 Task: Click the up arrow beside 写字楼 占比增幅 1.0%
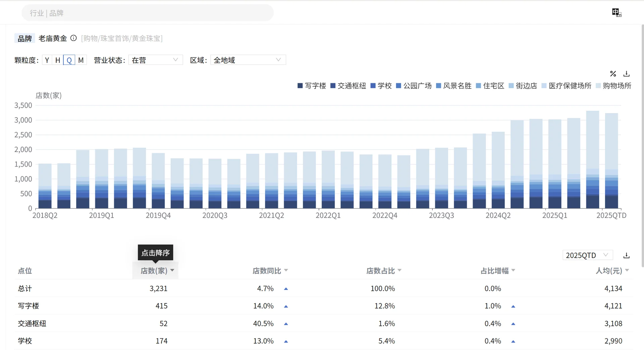coord(513,306)
